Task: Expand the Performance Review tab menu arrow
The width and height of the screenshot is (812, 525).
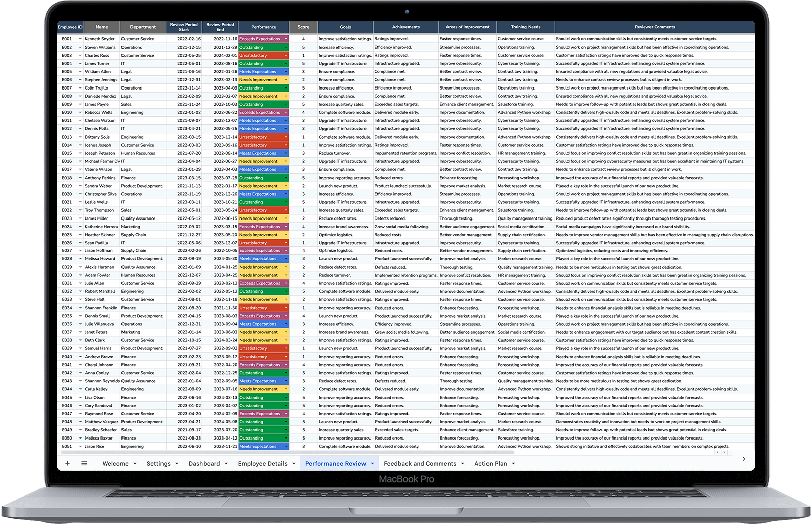Action: pyautogui.click(x=373, y=463)
